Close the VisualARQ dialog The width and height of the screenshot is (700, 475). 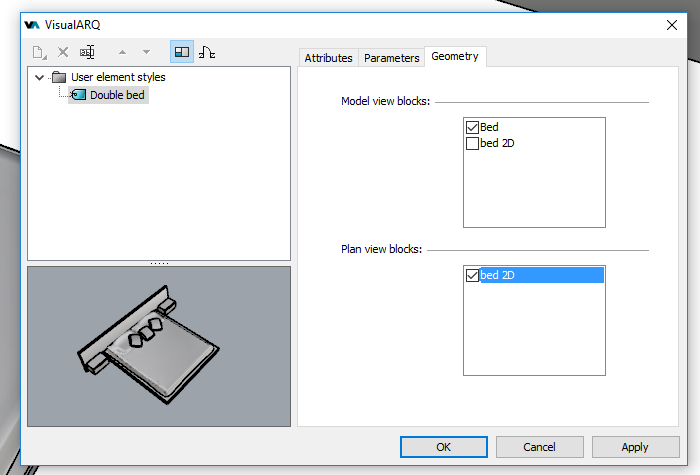(672, 25)
